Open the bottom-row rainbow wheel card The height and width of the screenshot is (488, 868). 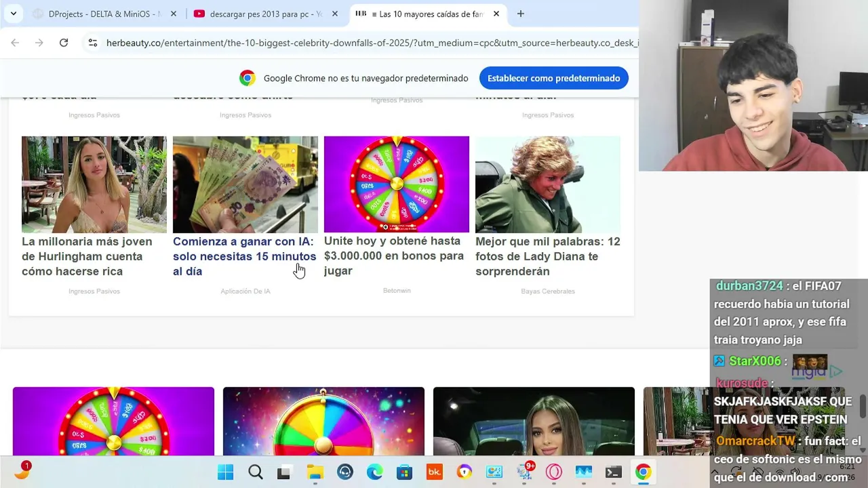(323, 421)
